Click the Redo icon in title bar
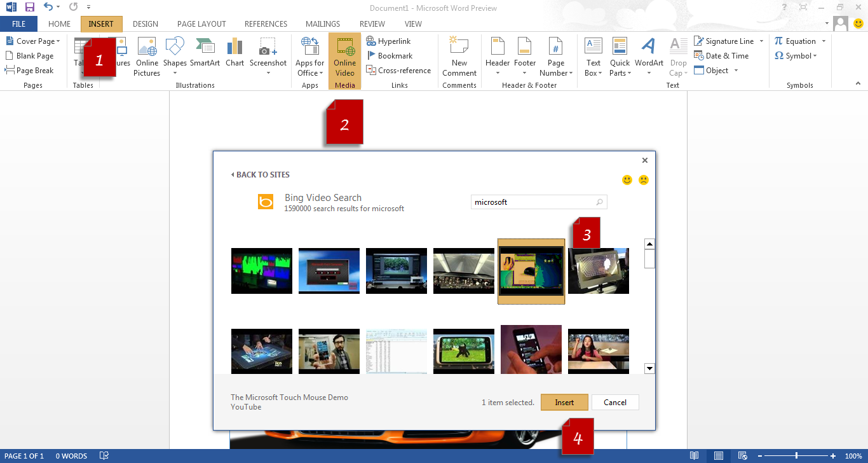The height and width of the screenshot is (463, 868). coord(73,8)
